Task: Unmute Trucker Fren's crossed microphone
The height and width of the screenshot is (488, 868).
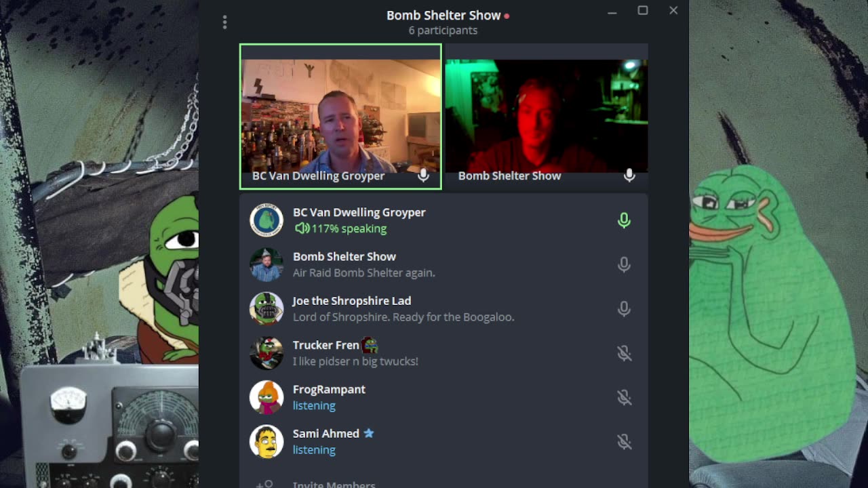Action: click(x=624, y=353)
